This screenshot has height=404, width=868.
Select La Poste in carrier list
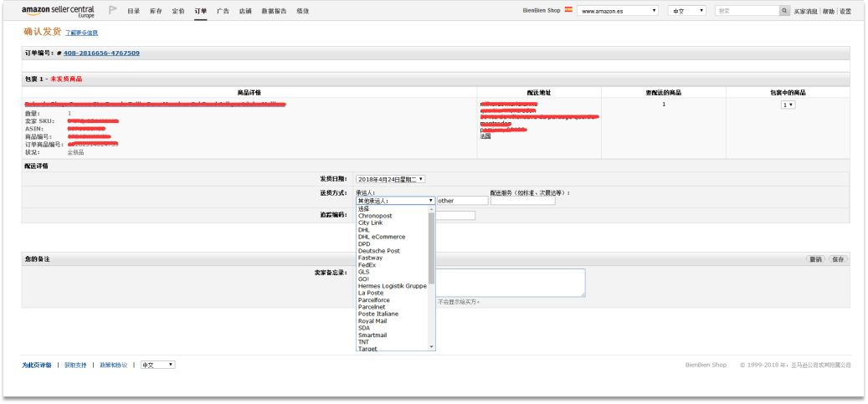pyautogui.click(x=371, y=293)
